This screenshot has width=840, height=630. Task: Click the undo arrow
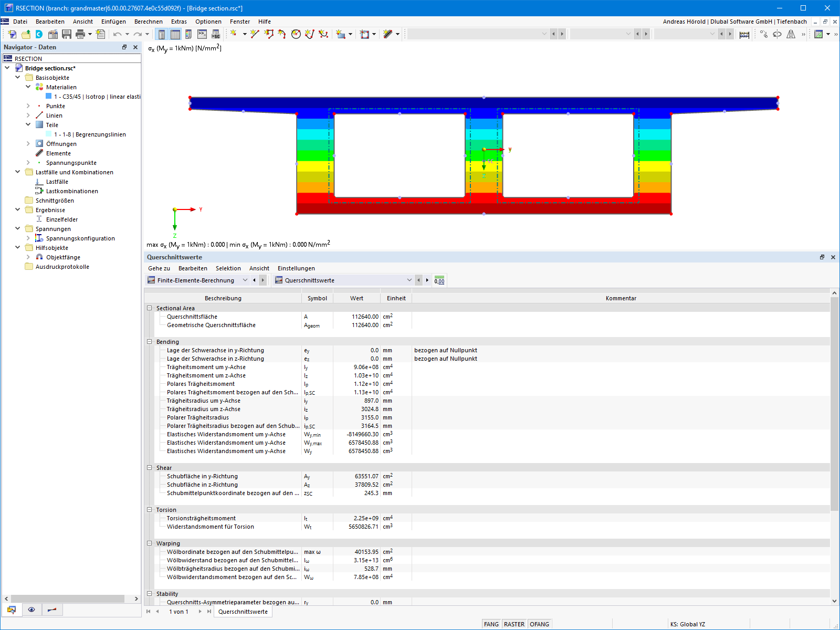(117, 34)
